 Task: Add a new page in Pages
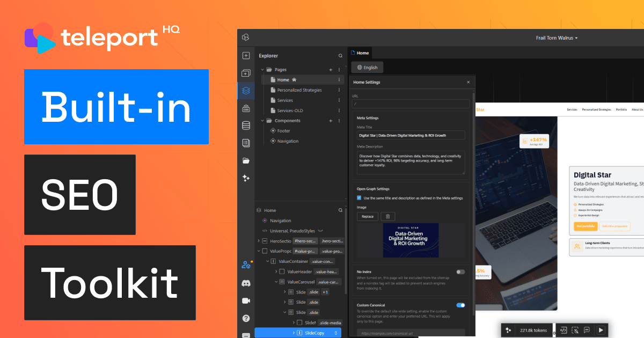click(x=331, y=70)
